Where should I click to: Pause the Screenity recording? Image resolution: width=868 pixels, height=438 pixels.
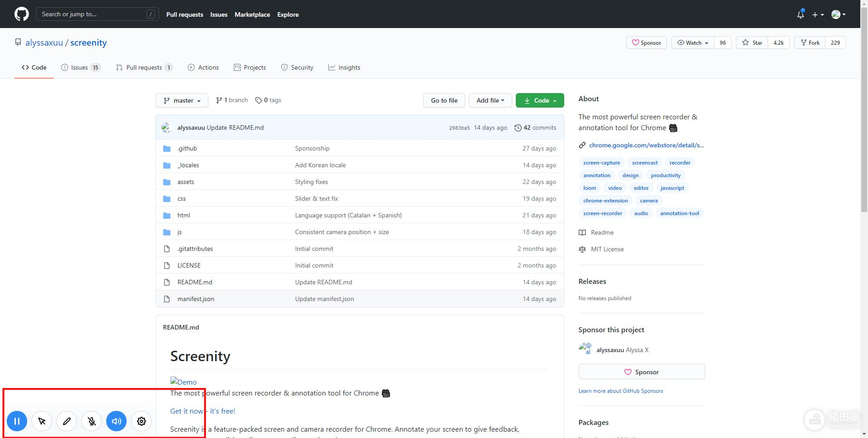pyautogui.click(x=17, y=421)
